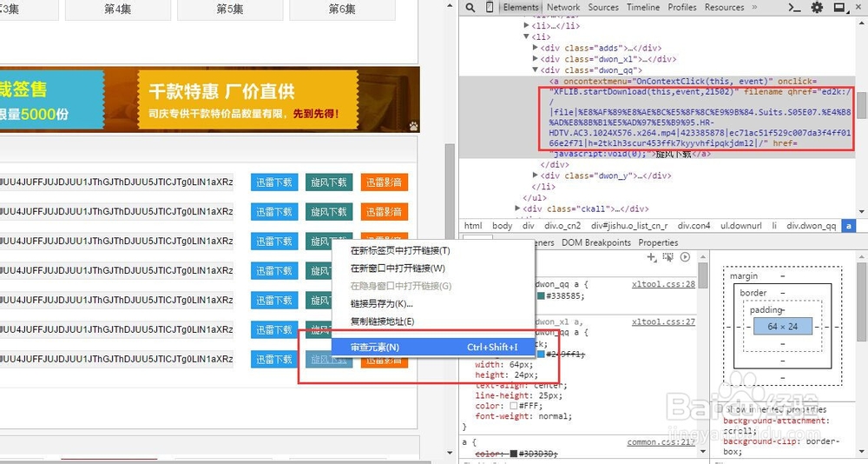Screen dimensions: 868x464
Task: Click the #338585 teal color swatch
Action: (x=541, y=296)
